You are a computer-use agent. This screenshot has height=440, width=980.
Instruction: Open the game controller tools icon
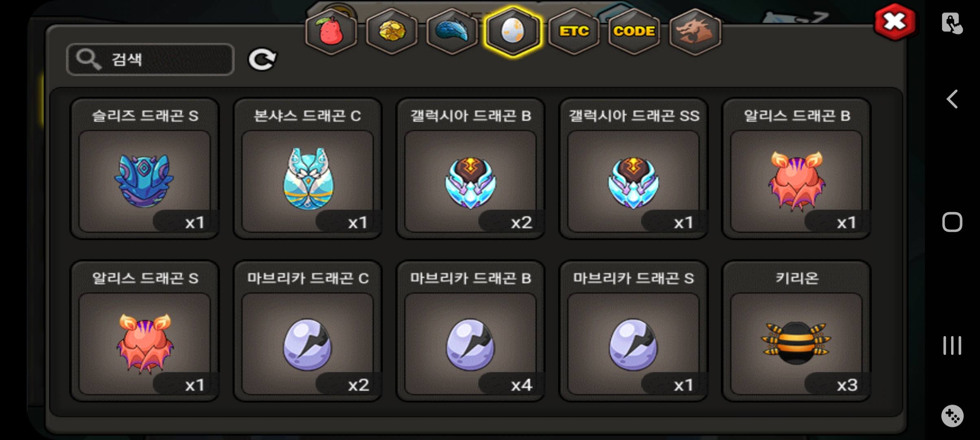coord(952,416)
